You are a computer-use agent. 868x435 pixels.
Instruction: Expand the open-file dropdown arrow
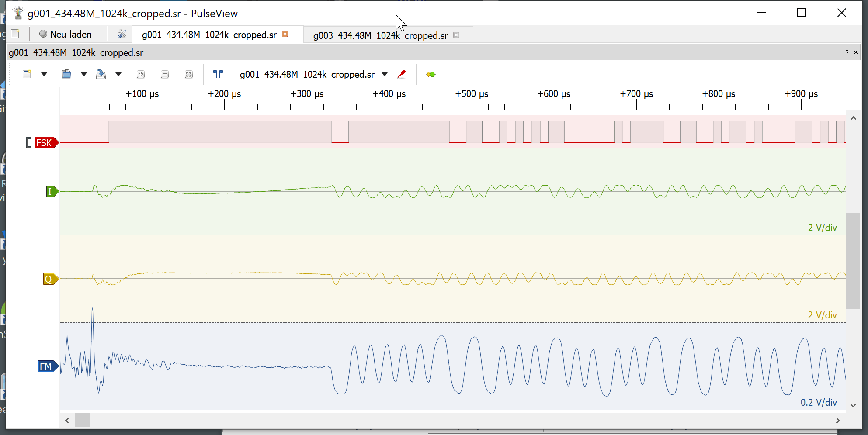(83, 74)
